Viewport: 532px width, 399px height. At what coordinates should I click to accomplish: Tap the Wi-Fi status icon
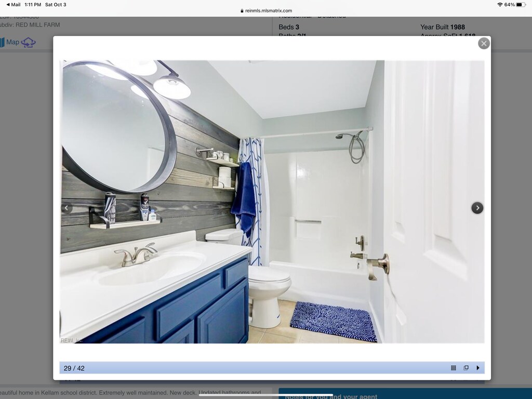tap(500, 5)
